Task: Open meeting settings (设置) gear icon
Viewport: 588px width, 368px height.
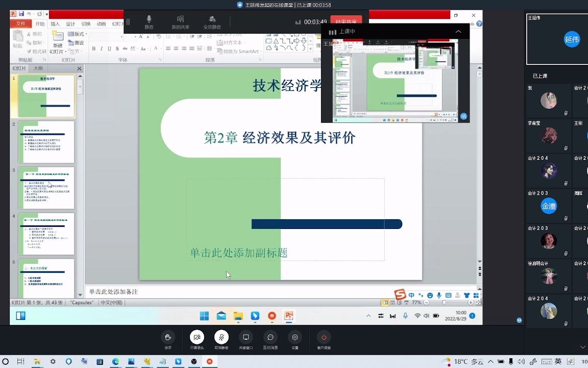Action: pyautogui.click(x=295, y=337)
